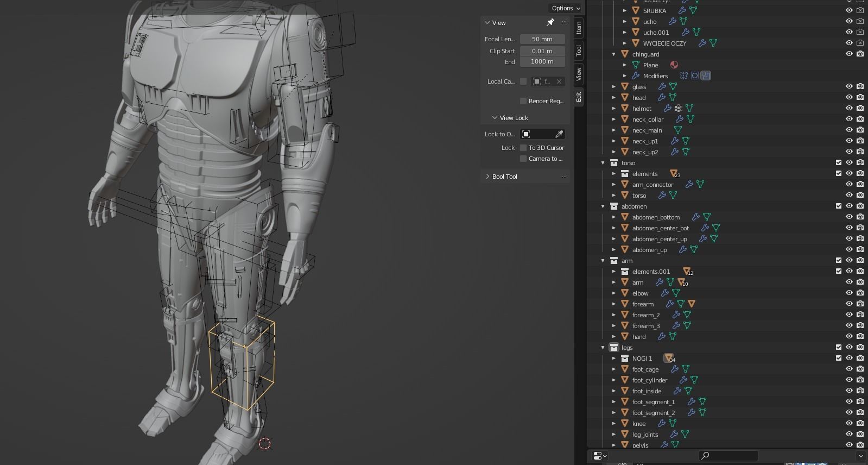The image size is (868, 465).
Task: Select the abdomen_center_up object
Action: [x=660, y=239]
